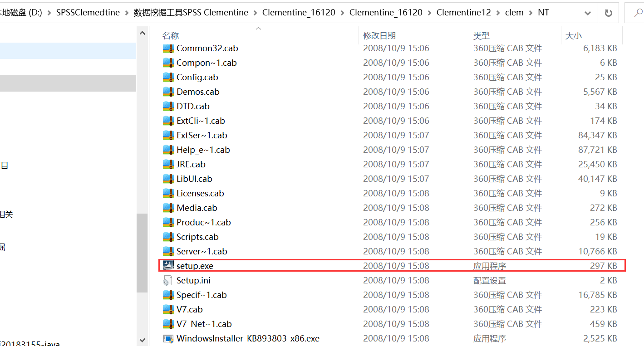
Task: Click NT at end of address path
Action: click(x=543, y=13)
